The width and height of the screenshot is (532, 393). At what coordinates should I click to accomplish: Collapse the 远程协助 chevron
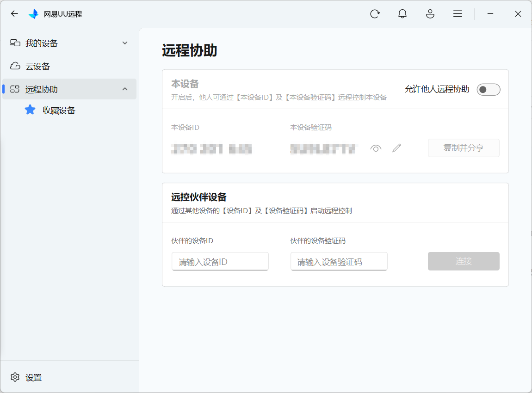pos(125,89)
